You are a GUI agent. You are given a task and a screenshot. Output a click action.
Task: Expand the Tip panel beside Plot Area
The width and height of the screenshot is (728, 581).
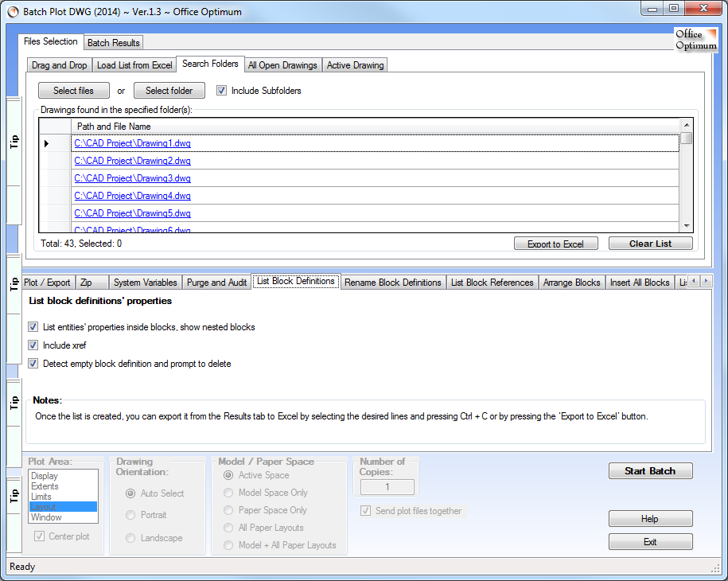coord(14,495)
